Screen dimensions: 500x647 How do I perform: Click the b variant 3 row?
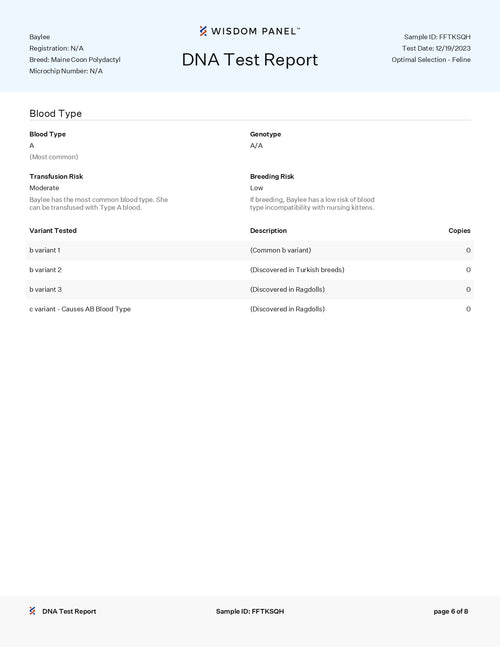250,289
